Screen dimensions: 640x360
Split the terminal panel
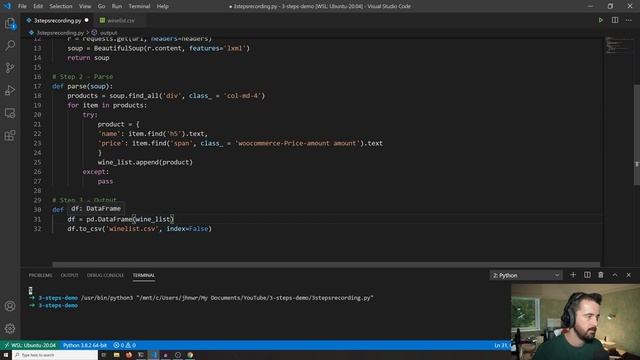point(587,275)
